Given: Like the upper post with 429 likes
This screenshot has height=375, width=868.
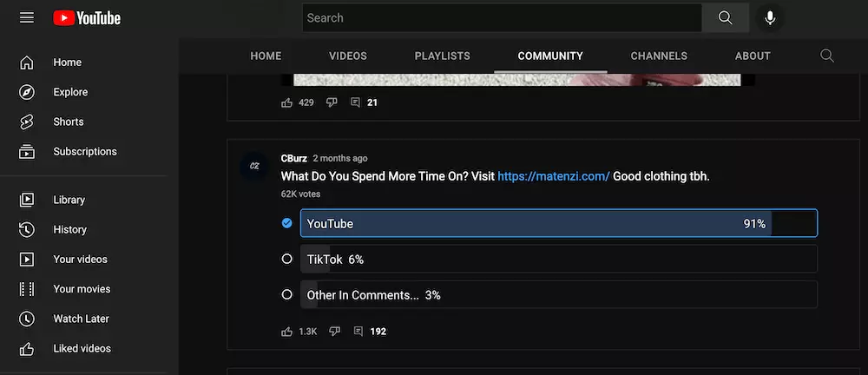Looking at the screenshot, I should (287, 102).
